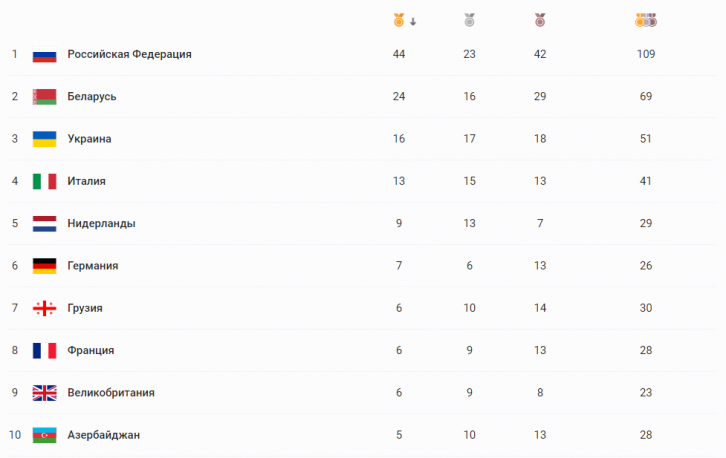Click the Азербайджан country name
This screenshot has height=458, width=726.
pos(103,434)
